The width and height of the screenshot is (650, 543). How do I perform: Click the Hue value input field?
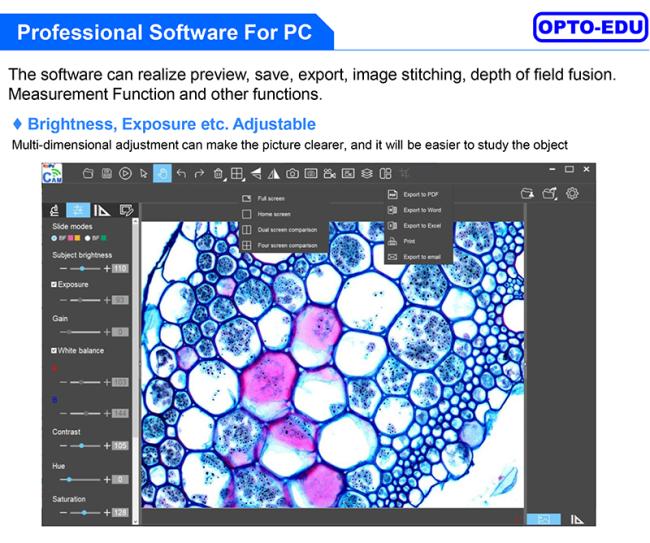[x=121, y=479]
